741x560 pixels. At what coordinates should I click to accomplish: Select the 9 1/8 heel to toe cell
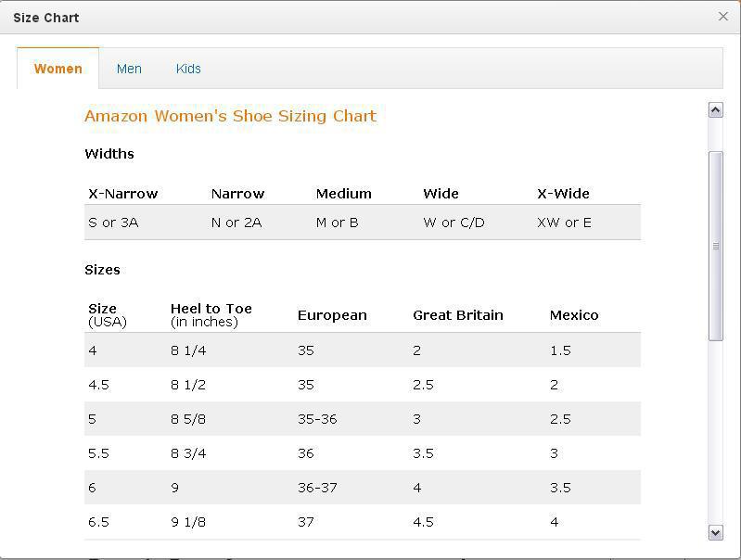pos(187,522)
